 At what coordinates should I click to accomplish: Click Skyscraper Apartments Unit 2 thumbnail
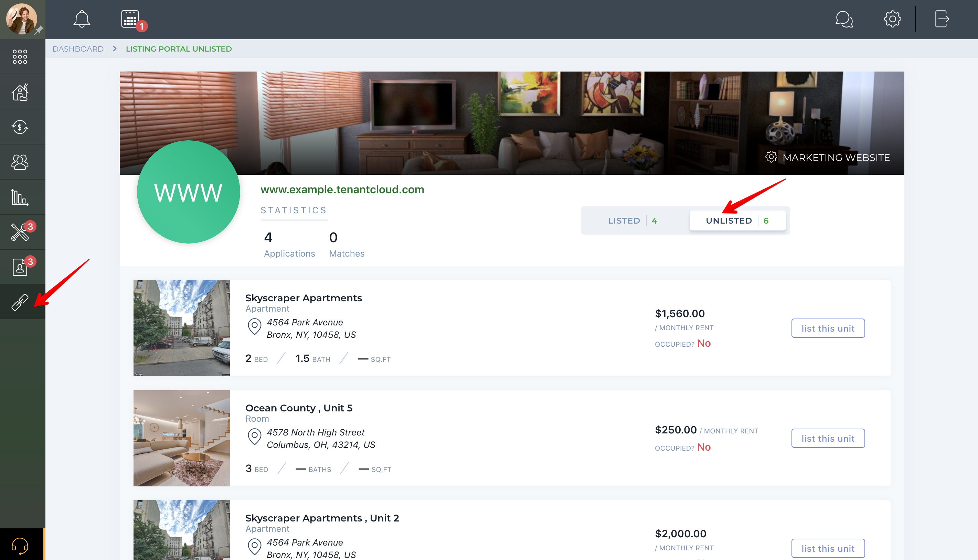(x=182, y=530)
